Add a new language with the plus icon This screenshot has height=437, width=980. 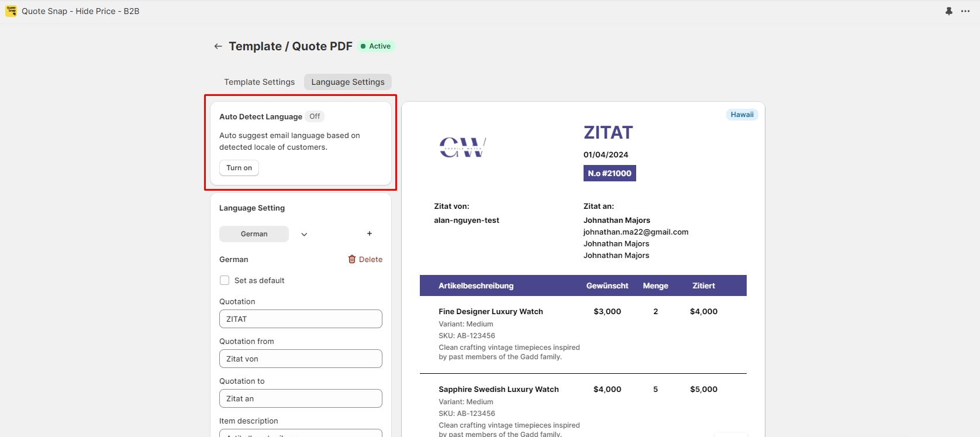pos(370,233)
